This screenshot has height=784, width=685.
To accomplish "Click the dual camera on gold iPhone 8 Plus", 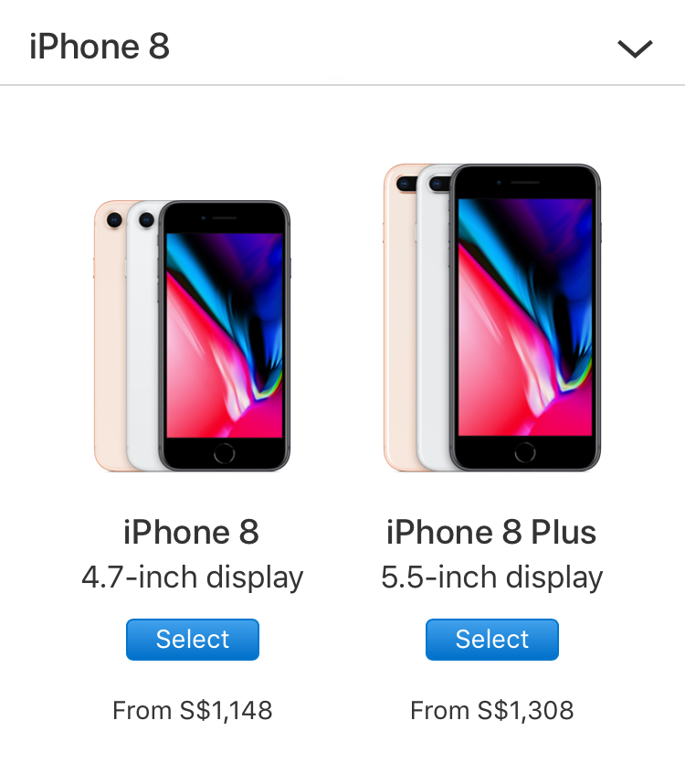I will coord(406,185).
